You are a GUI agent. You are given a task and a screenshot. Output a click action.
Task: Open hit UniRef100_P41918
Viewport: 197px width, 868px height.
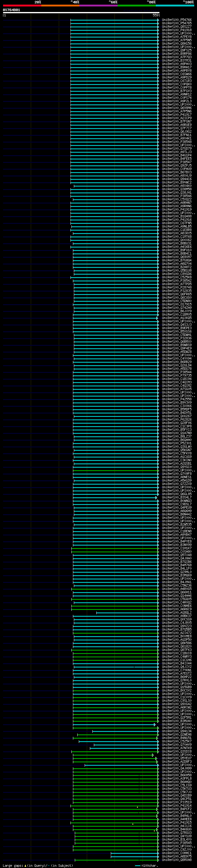tap(176, 30)
